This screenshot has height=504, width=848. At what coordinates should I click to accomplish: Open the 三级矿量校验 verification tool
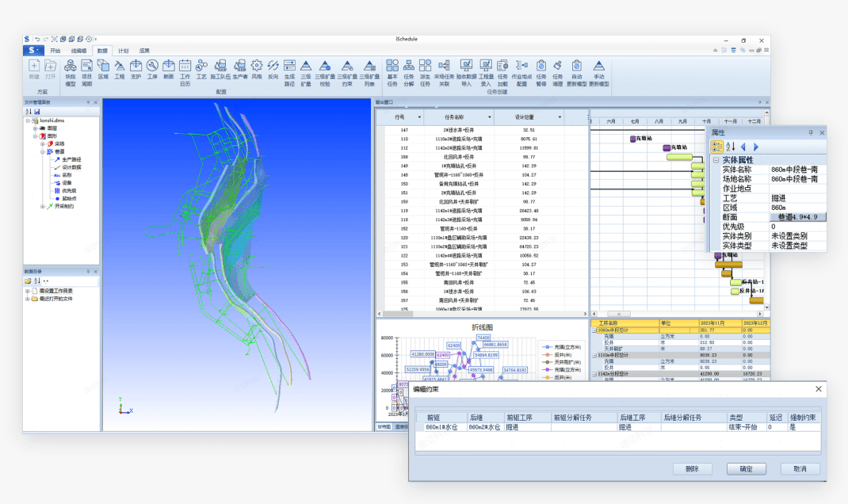tap(324, 72)
